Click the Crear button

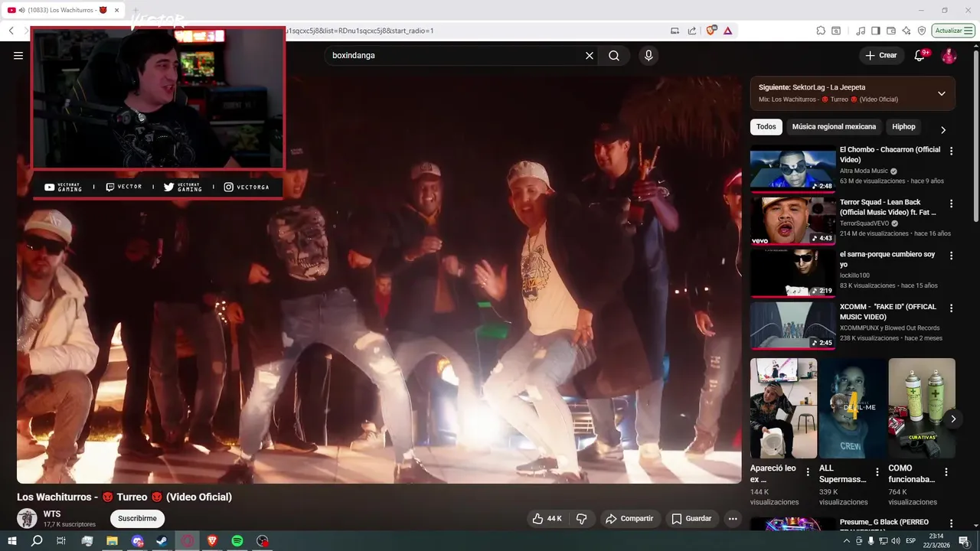click(x=881, y=55)
